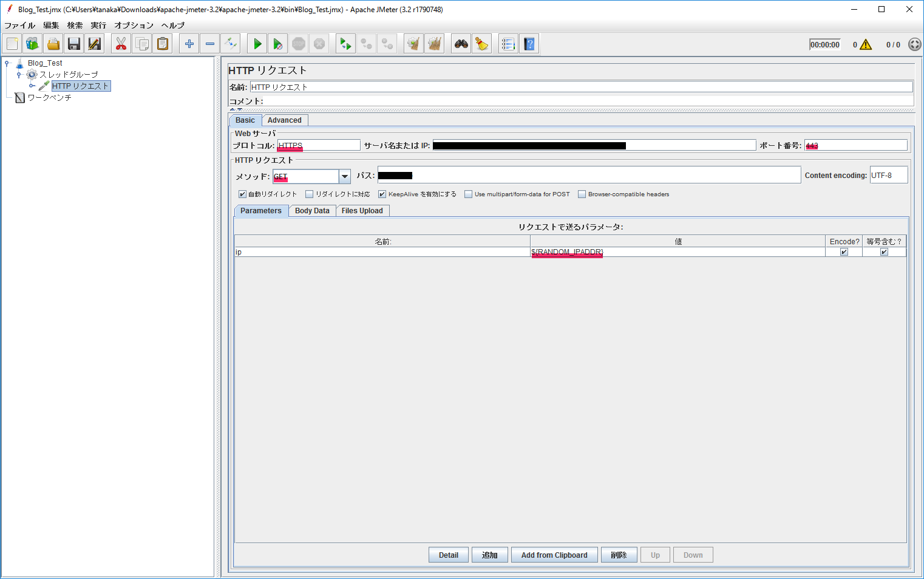This screenshot has width=924, height=579.
Task: Open Help with the question mark icon
Action: click(529, 44)
